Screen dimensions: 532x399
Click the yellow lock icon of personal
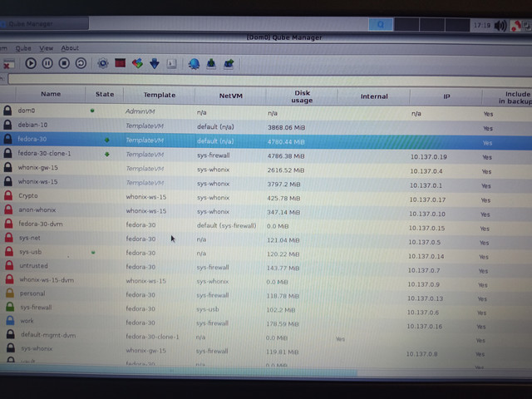pos(10,293)
